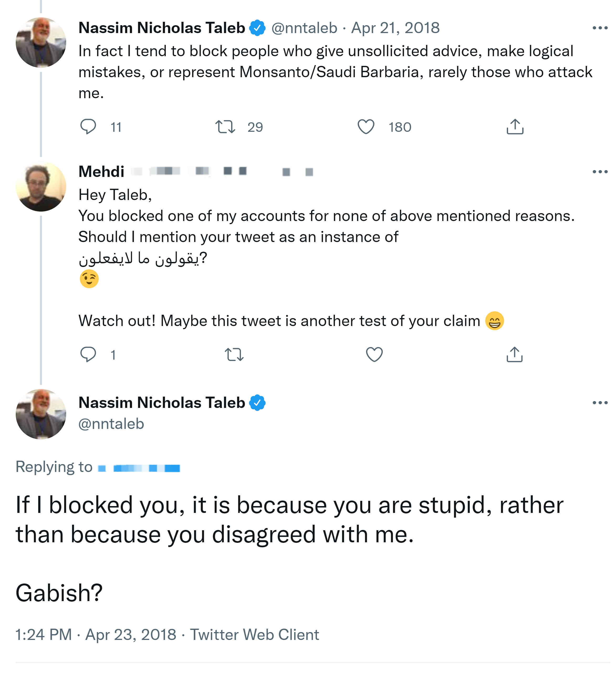Like Mehdi's tweet with heart icon
This screenshot has width=616, height=678.
pos(374,354)
